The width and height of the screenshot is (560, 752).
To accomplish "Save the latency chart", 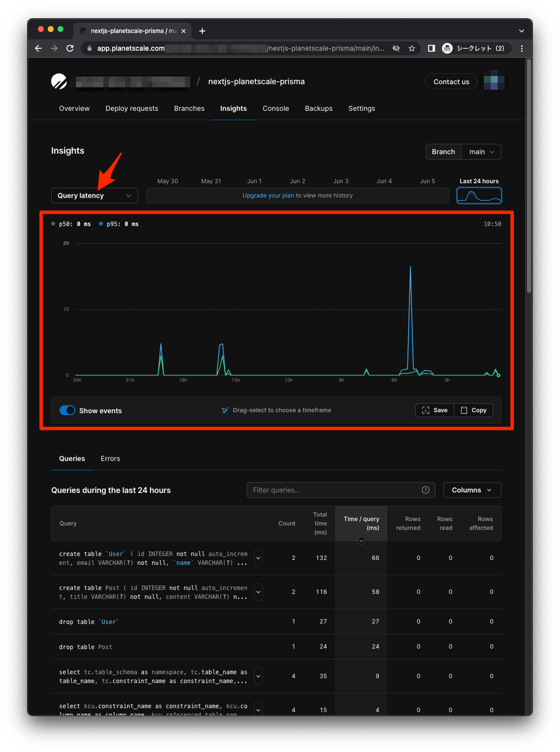I will click(435, 410).
